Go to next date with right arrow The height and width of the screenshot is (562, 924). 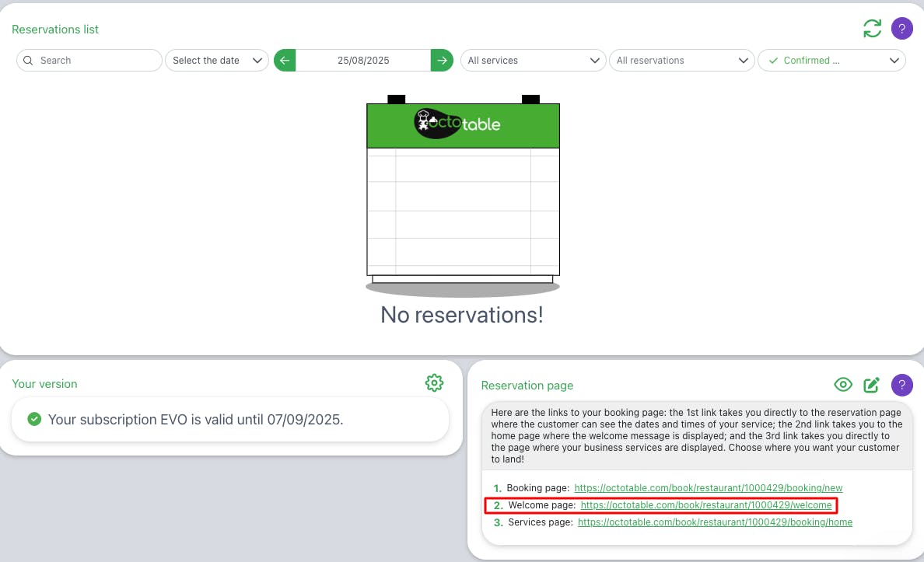[442, 60]
